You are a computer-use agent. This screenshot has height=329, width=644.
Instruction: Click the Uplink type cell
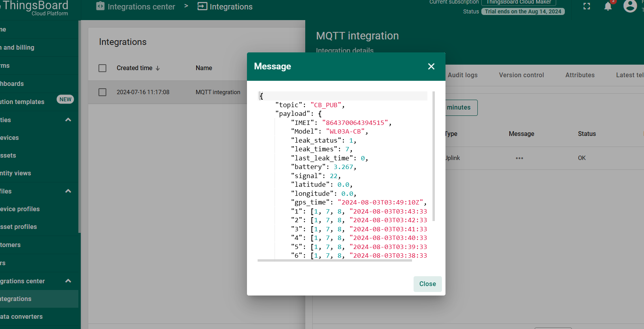[452, 158]
